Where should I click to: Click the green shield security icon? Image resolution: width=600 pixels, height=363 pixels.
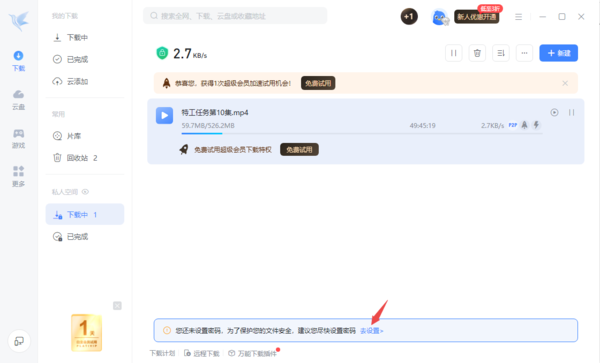click(x=162, y=53)
